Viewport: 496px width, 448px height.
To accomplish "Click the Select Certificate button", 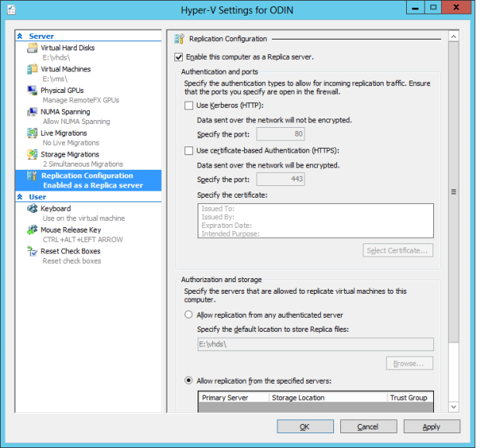I will [398, 250].
